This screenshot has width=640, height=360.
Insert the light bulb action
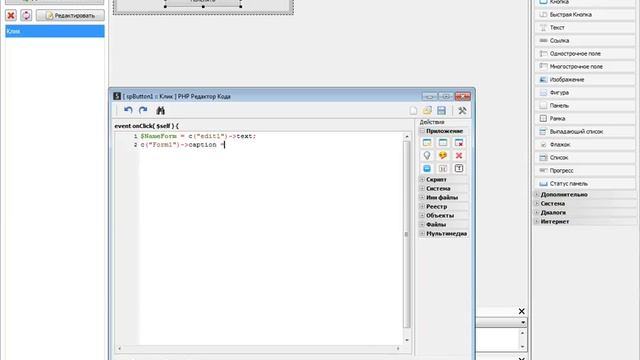(x=427, y=156)
